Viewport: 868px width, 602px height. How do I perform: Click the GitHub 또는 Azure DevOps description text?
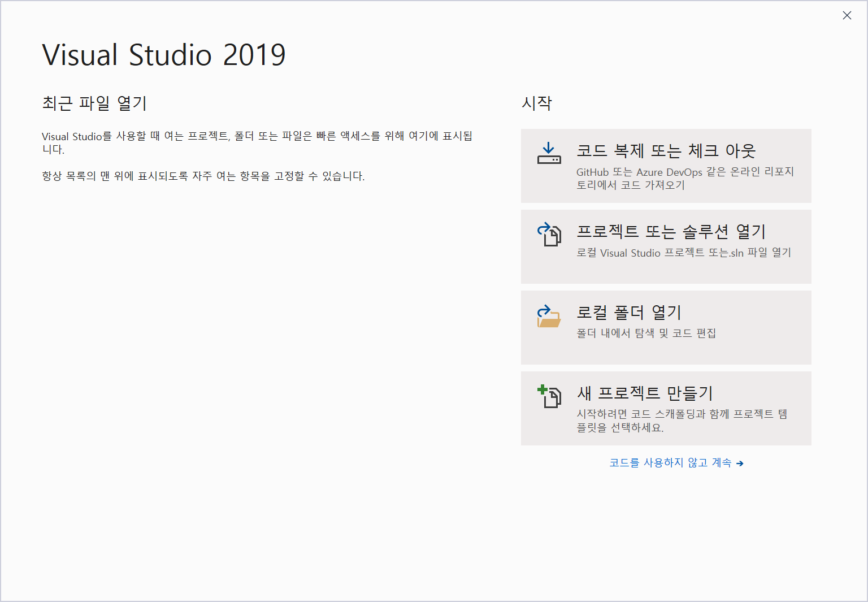pos(685,179)
